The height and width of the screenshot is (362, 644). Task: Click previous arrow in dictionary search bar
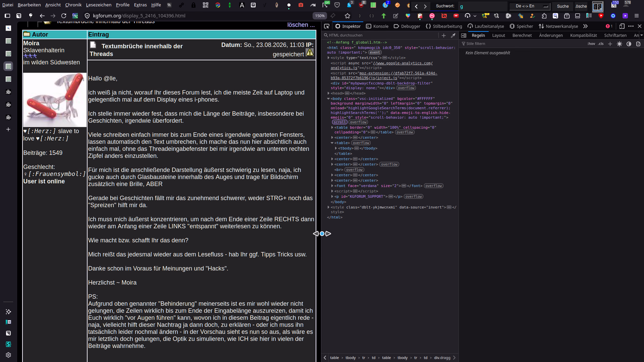point(416,6)
